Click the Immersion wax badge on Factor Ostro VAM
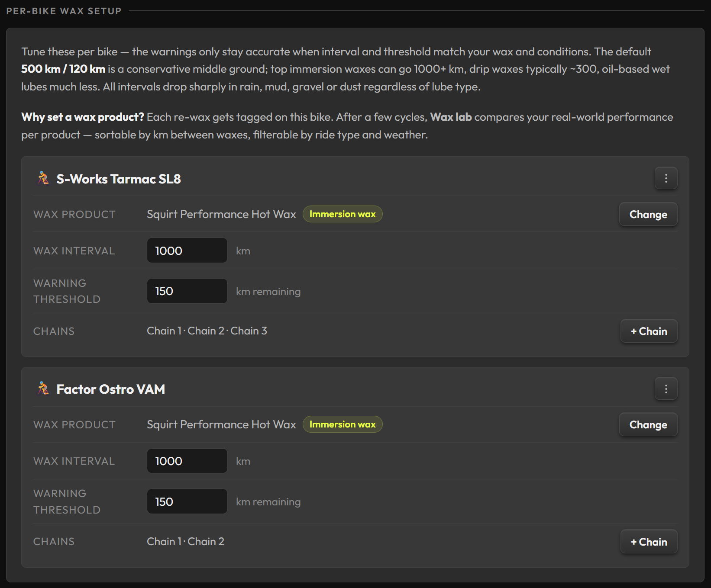 343,424
